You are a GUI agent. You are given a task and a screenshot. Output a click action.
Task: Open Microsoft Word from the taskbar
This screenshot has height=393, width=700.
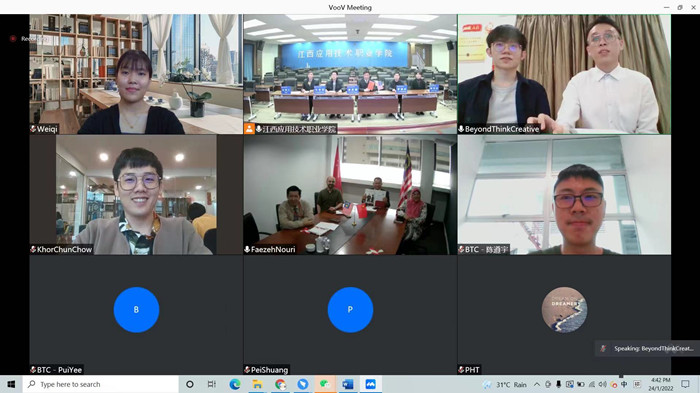(347, 384)
